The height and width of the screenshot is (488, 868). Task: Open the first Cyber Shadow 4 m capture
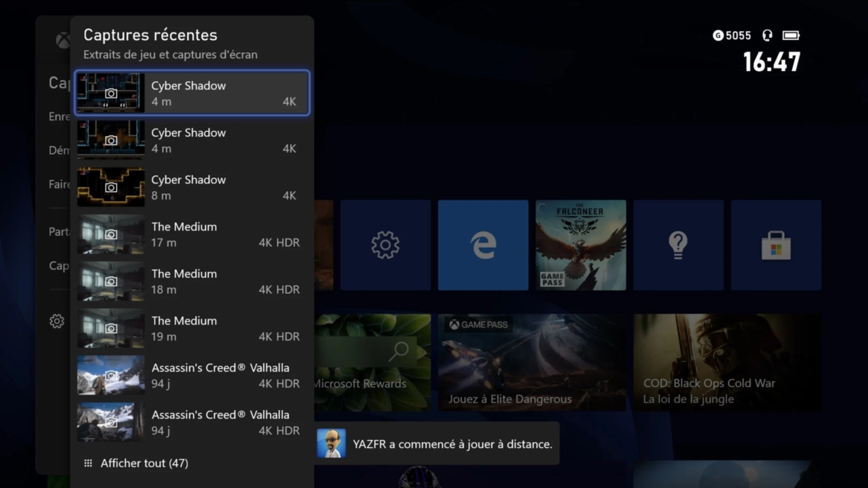pos(192,93)
